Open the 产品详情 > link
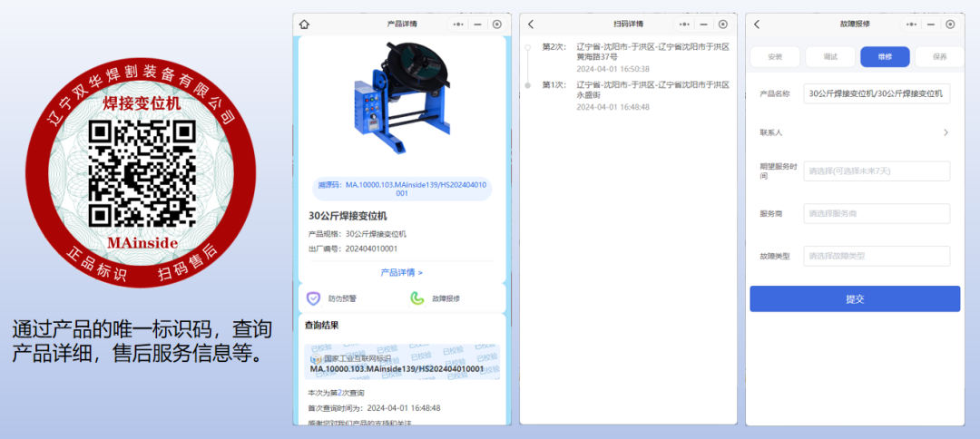This screenshot has height=439, width=980. [x=402, y=272]
